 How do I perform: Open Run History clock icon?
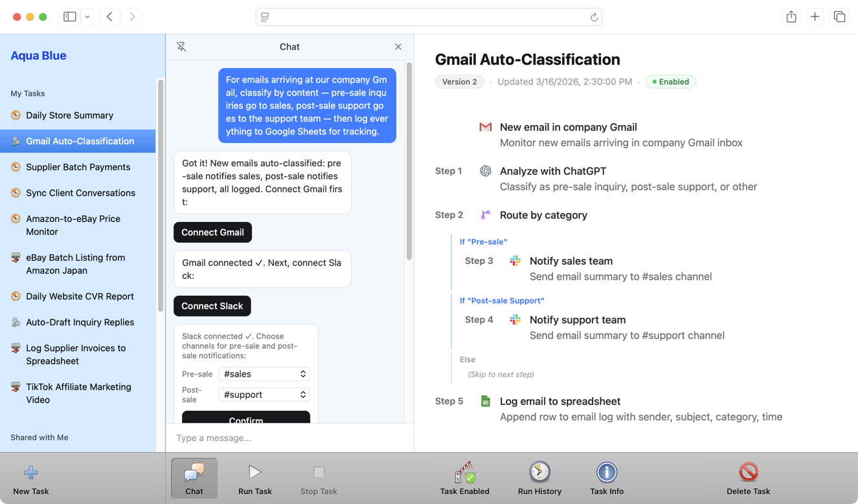tap(539, 472)
